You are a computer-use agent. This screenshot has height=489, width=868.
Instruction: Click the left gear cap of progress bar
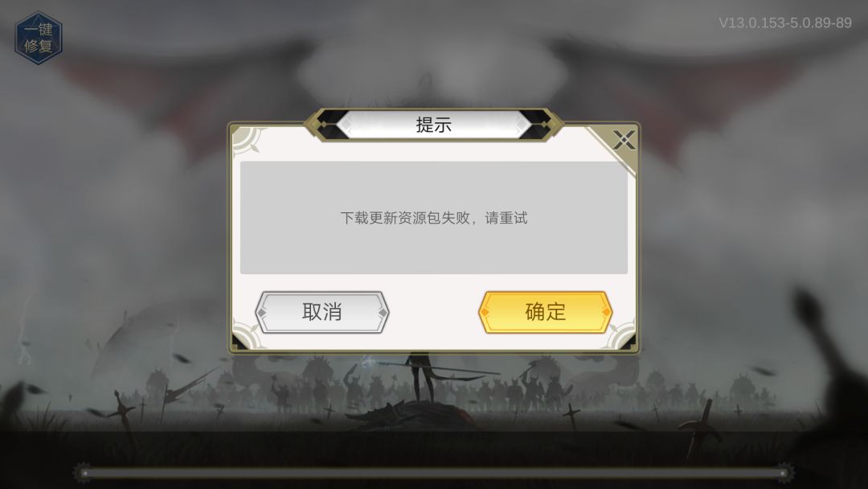[83, 474]
